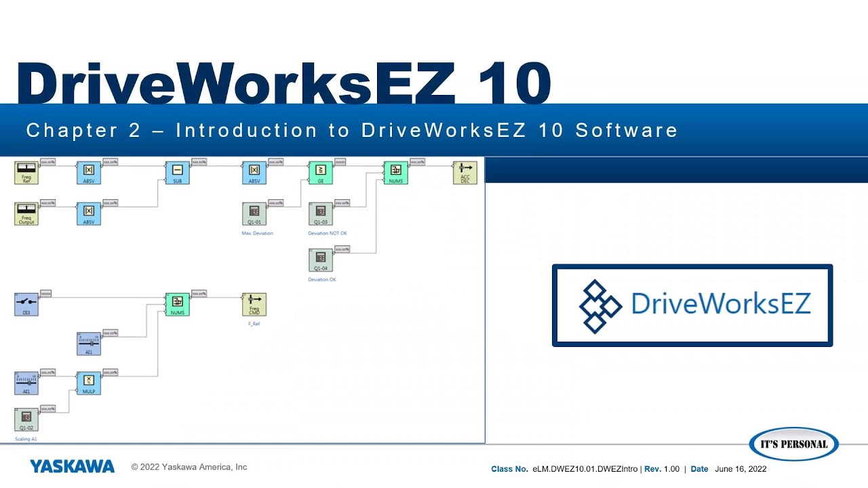The height and width of the screenshot is (488, 868).
Task: Click the ABSV block between SUB and GE
Action: click(x=254, y=174)
